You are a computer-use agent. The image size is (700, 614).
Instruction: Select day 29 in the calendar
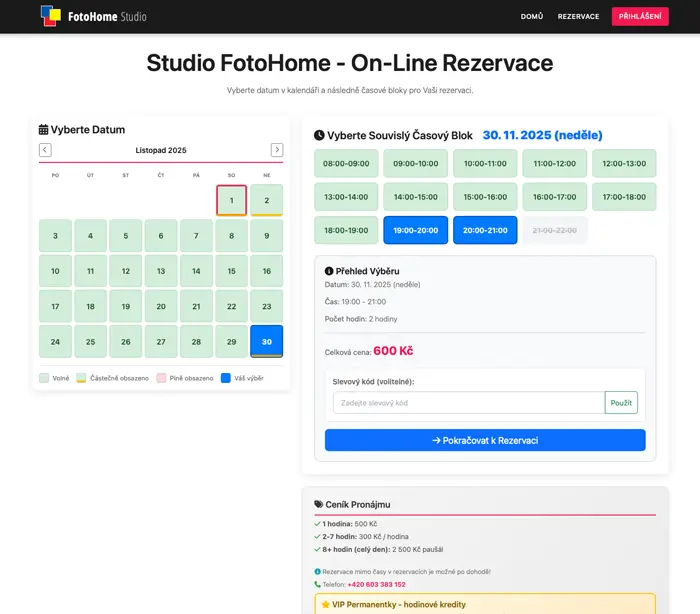[x=231, y=341]
